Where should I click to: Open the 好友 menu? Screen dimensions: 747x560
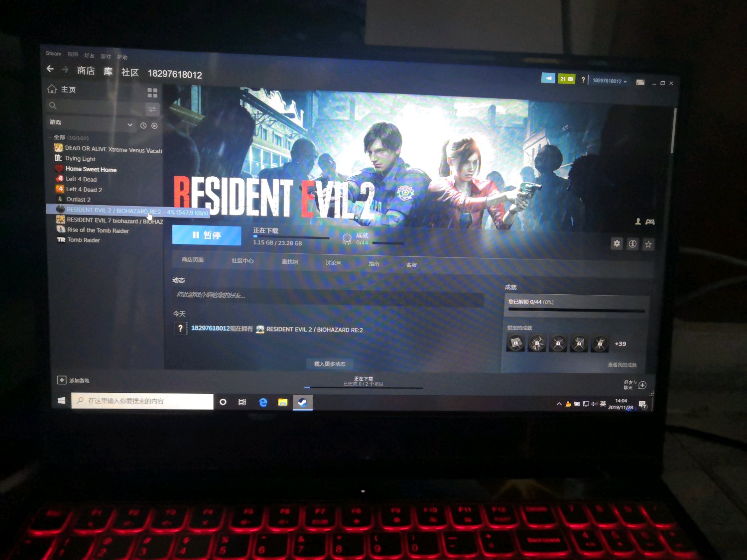coord(89,55)
